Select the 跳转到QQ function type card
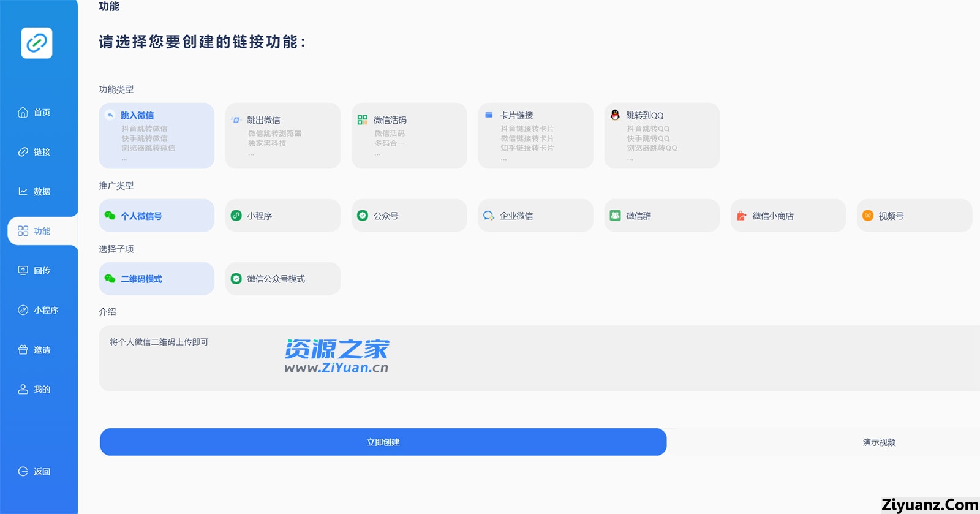 click(661, 135)
